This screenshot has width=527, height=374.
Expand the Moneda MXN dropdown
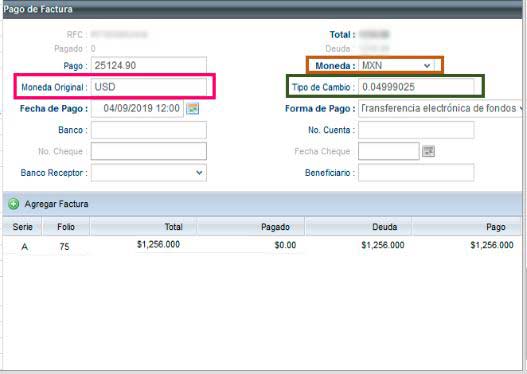[x=396, y=66]
